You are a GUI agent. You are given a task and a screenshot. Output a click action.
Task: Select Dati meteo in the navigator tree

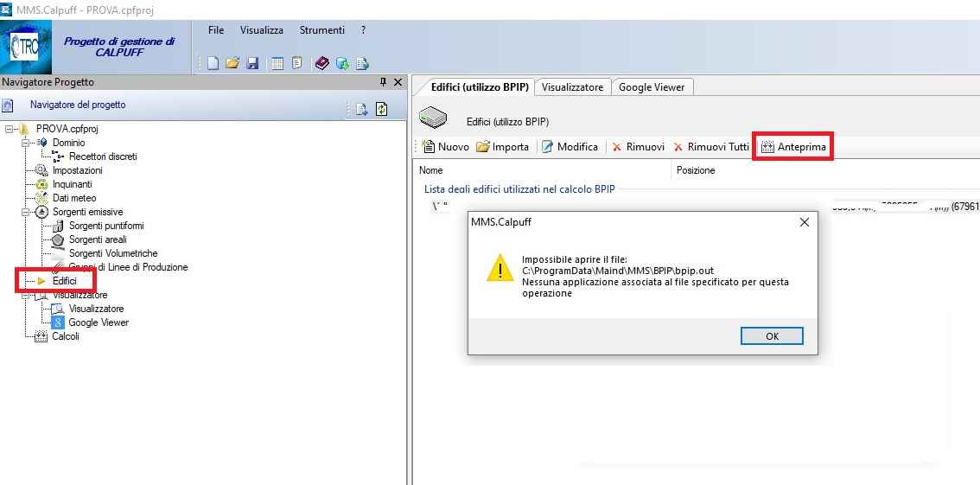tap(74, 198)
